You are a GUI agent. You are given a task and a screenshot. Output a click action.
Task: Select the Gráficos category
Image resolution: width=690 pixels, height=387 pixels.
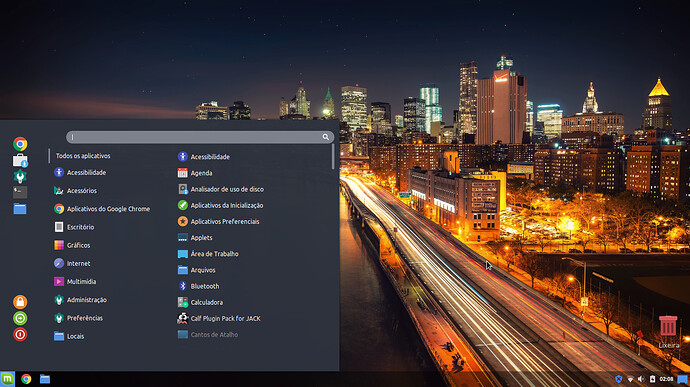tap(72, 245)
